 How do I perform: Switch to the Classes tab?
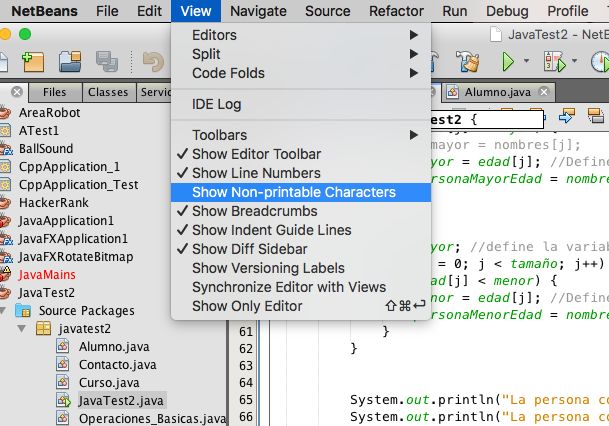(x=108, y=92)
